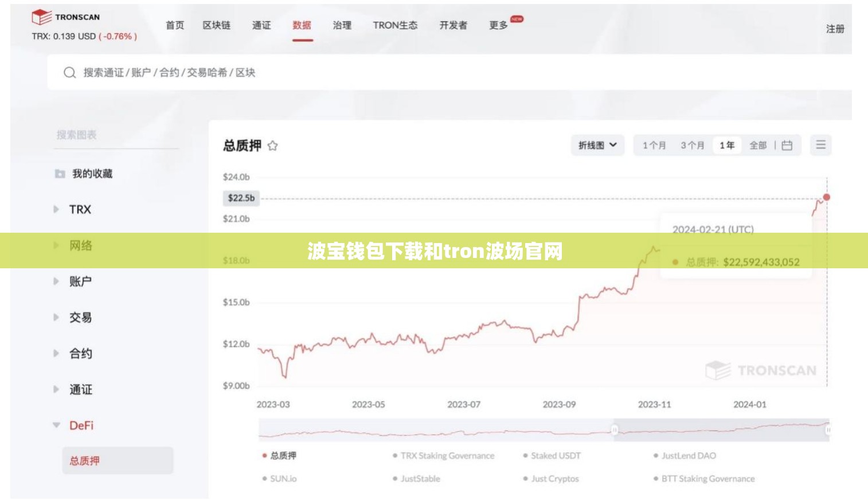Open the 开发者 menu

pyautogui.click(x=453, y=25)
